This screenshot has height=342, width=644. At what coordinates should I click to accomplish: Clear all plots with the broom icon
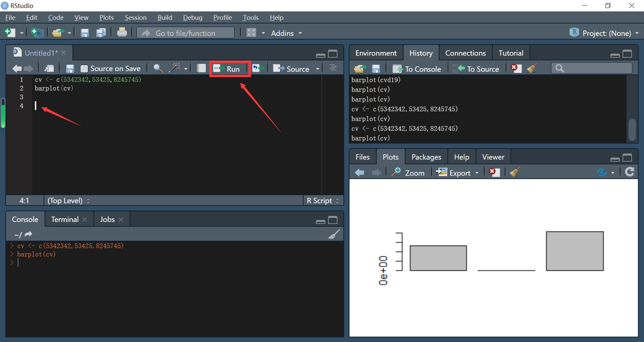(x=514, y=172)
